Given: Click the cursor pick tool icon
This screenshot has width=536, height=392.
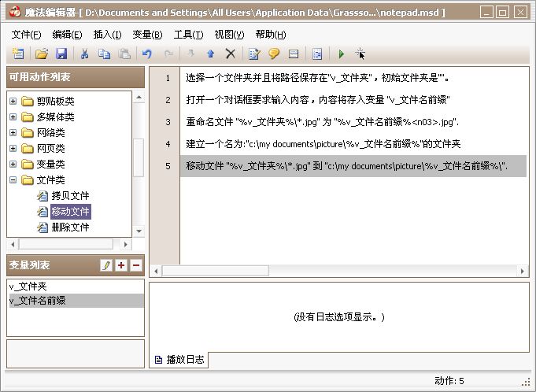Looking at the screenshot, I should click(x=360, y=54).
